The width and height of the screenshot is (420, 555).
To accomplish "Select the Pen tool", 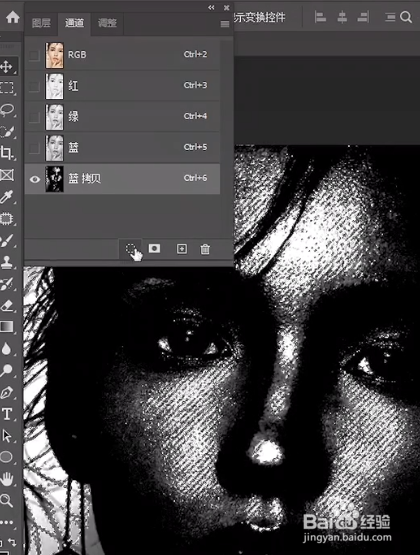I will tap(6, 393).
